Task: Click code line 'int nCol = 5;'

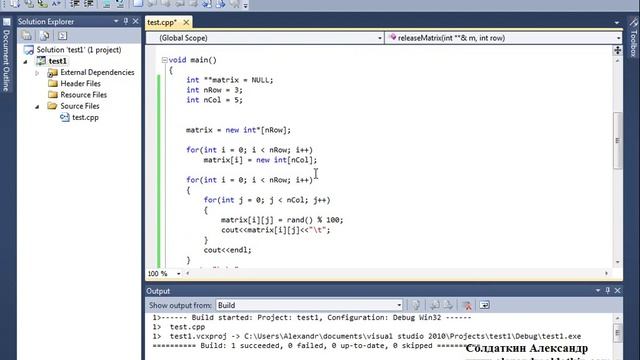Action: [214, 100]
